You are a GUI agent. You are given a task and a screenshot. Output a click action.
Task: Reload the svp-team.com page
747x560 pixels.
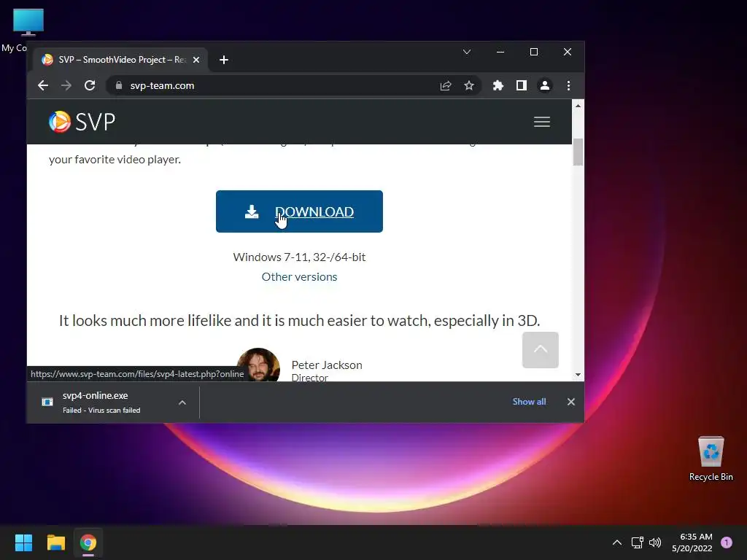coord(90,86)
